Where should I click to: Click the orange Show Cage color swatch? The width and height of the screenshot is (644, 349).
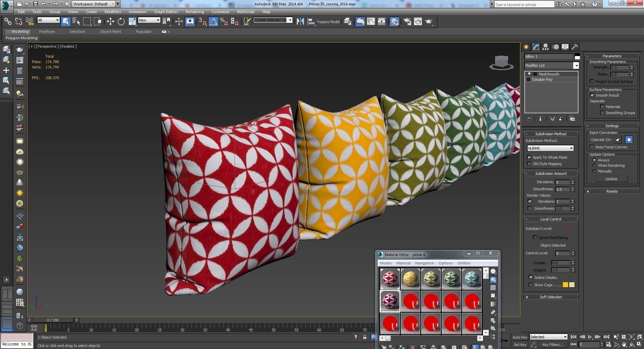pos(566,285)
